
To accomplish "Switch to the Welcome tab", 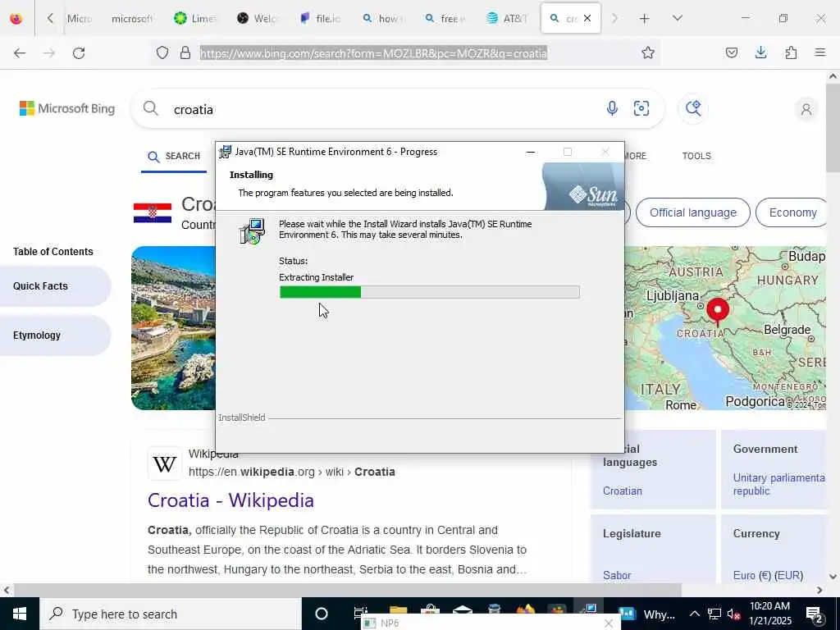I will (x=257, y=18).
